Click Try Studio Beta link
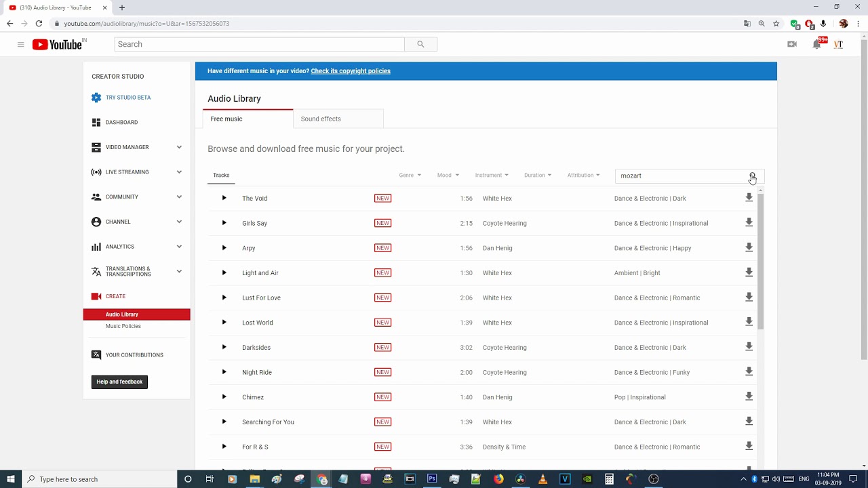 (x=128, y=98)
